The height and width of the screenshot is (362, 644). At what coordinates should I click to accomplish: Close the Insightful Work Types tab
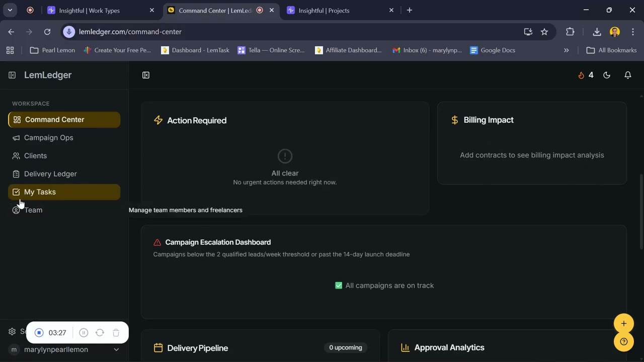(152, 10)
